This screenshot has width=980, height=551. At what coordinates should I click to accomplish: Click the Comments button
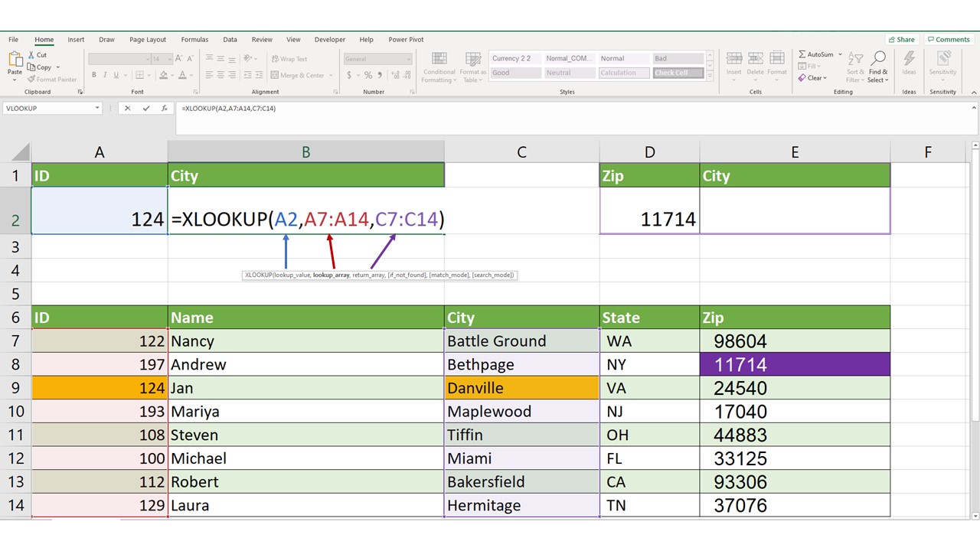tap(949, 40)
